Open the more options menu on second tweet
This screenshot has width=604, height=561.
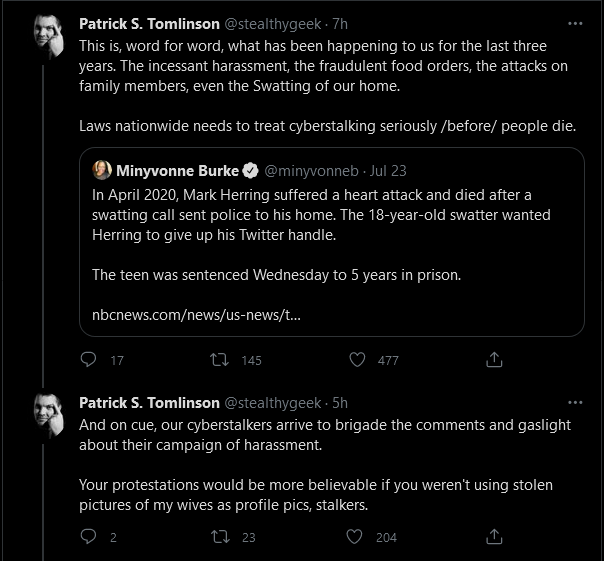click(x=575, y=403)
